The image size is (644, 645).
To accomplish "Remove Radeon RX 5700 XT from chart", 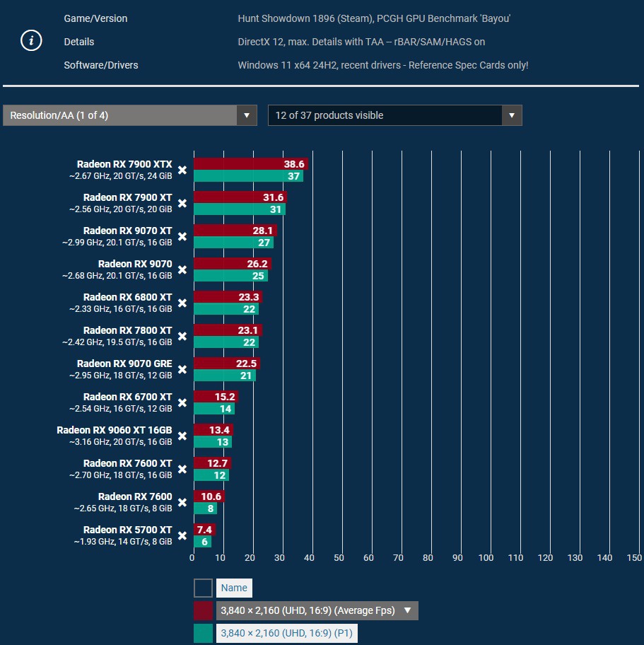I will pos(182,535).
